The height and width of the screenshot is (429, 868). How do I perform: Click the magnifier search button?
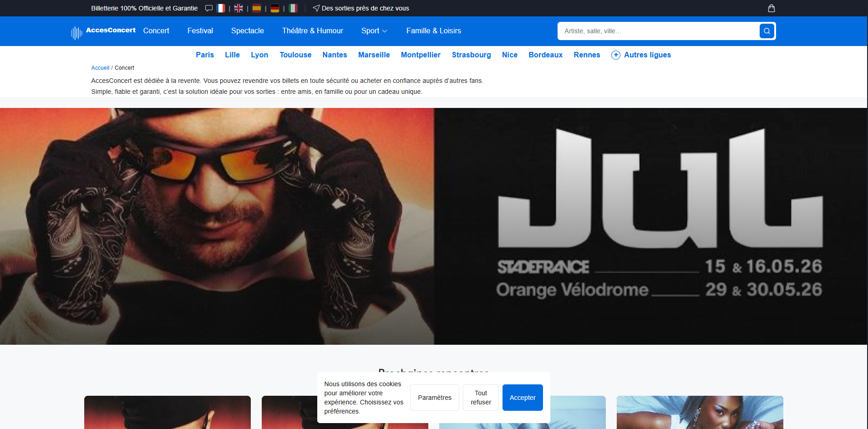point(766,31)
